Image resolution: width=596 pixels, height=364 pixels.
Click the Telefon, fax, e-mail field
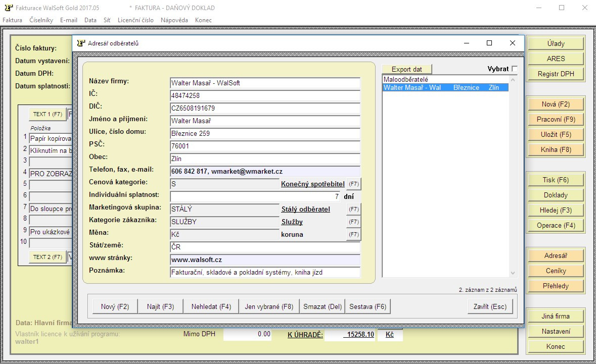coord(265,171)
